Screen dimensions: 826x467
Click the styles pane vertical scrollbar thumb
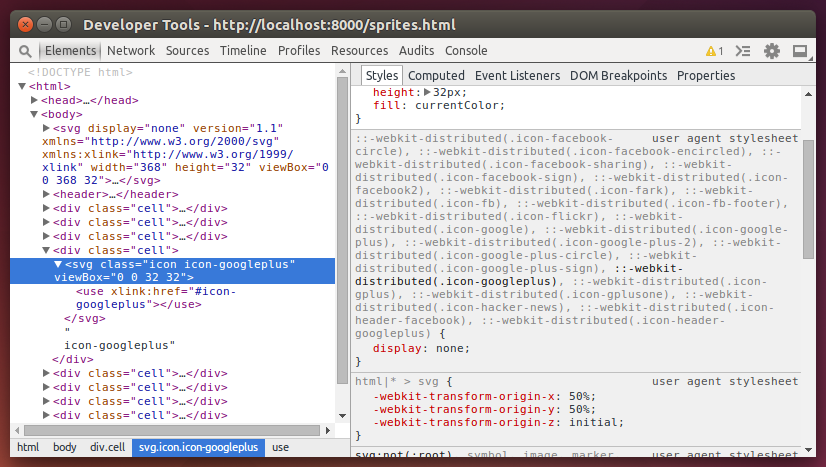click(x=809, y=200)
